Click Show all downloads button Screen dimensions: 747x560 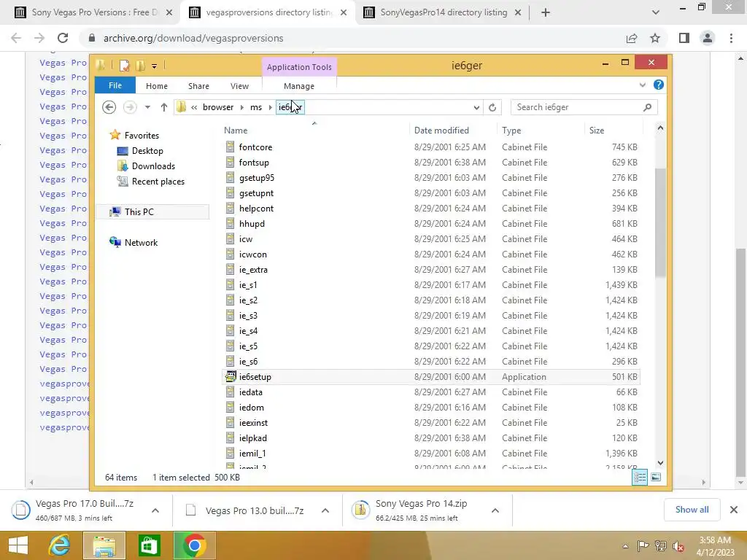(x=692, y=510)
